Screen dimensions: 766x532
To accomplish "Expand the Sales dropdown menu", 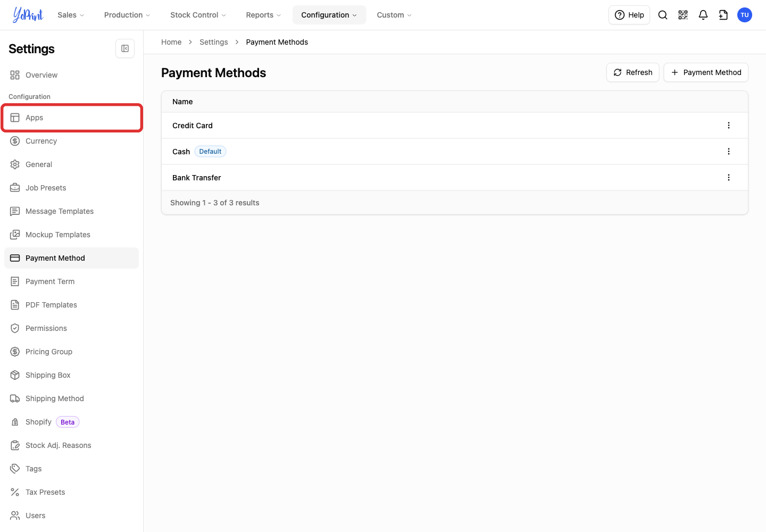I will coord(71,15).
